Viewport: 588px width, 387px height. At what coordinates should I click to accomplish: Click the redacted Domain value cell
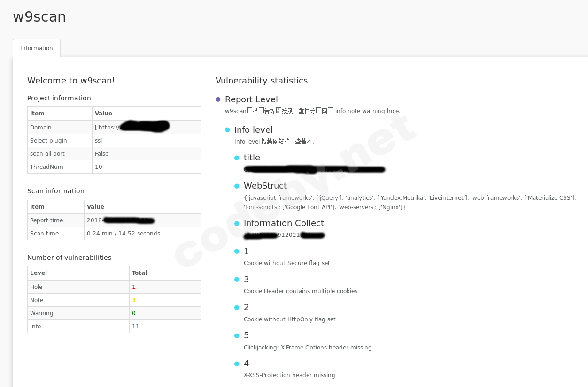point(147,128)
